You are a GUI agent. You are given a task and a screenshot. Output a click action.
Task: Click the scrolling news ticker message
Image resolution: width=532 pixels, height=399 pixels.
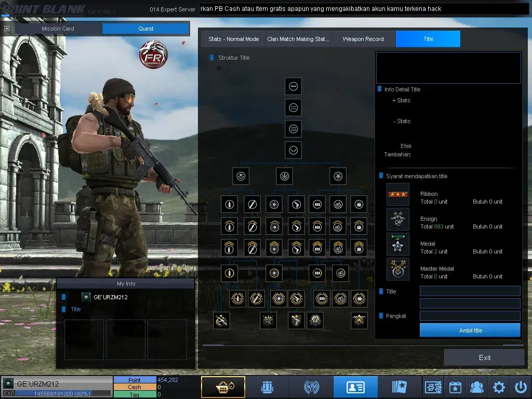click(x=321, y=9)
